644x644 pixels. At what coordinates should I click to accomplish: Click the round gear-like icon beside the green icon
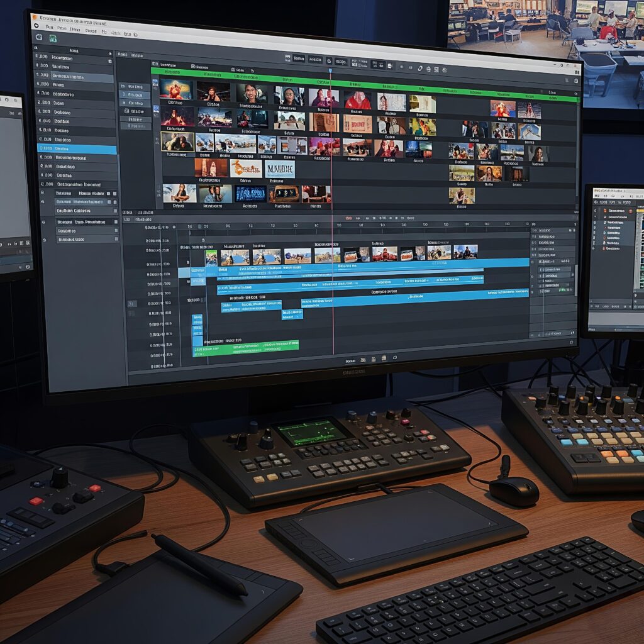pyautogui.click(x=39, y=37)
